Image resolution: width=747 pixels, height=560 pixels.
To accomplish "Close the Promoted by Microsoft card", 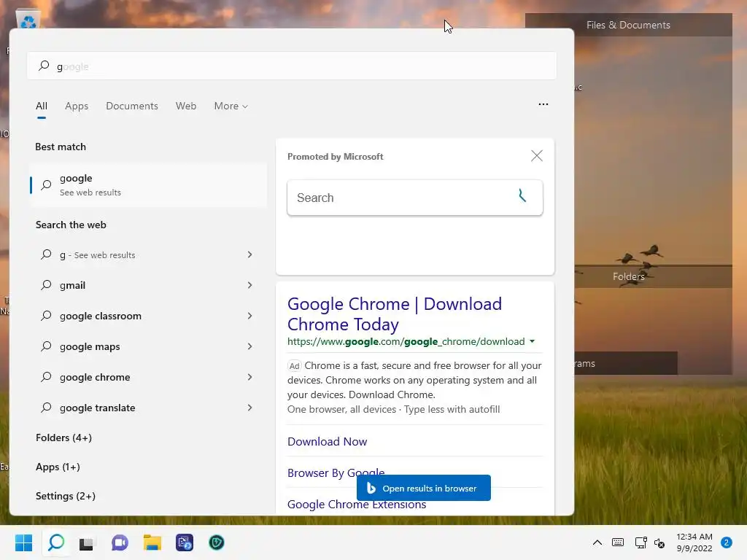I will (536, 156).
